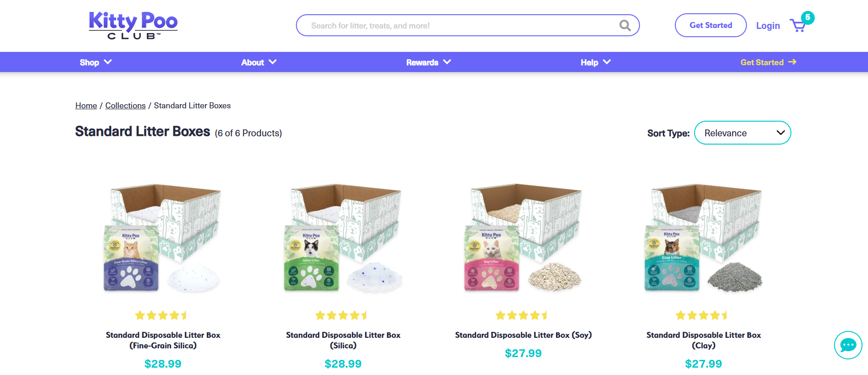Click the Fine-Grain Silica star rating
This screenshot has width=868, height=375.
click(161, 315)
